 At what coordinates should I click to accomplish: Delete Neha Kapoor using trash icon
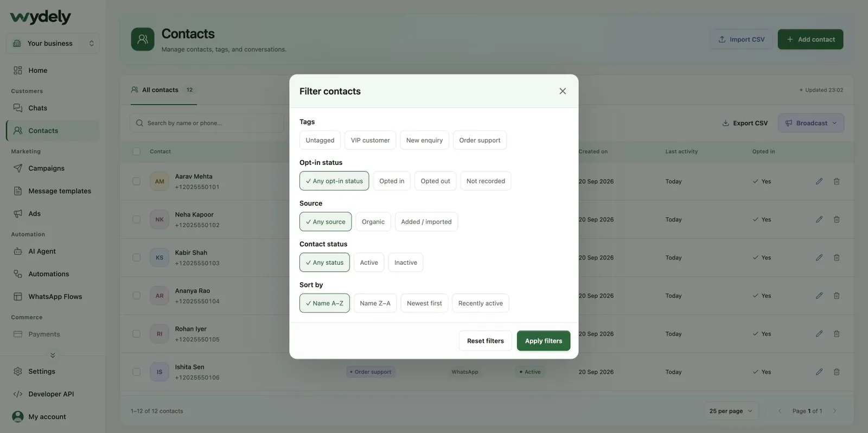pyautogui.click(x=837, y=219)
